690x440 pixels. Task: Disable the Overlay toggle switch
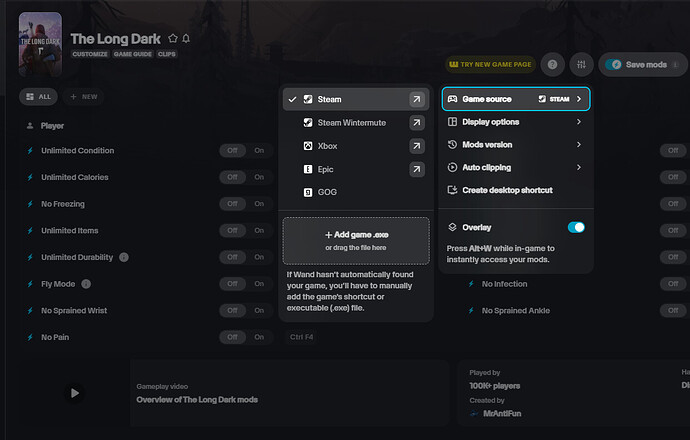tap(576, 227)
